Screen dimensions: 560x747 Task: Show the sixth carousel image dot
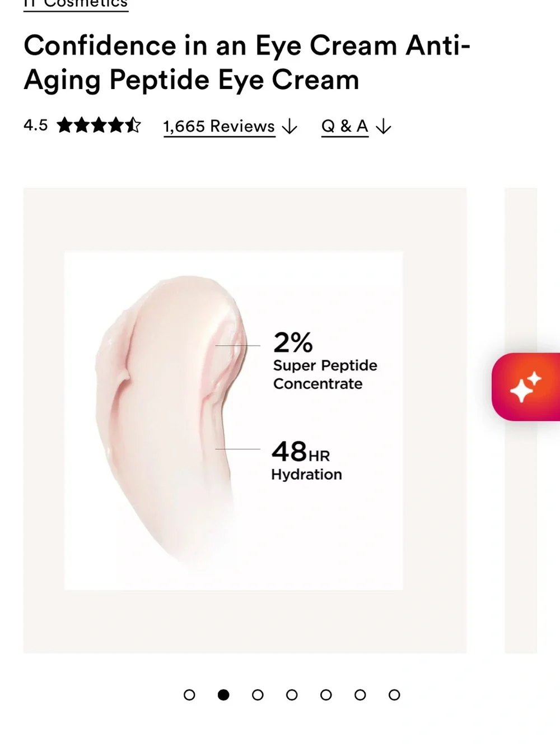360,695
